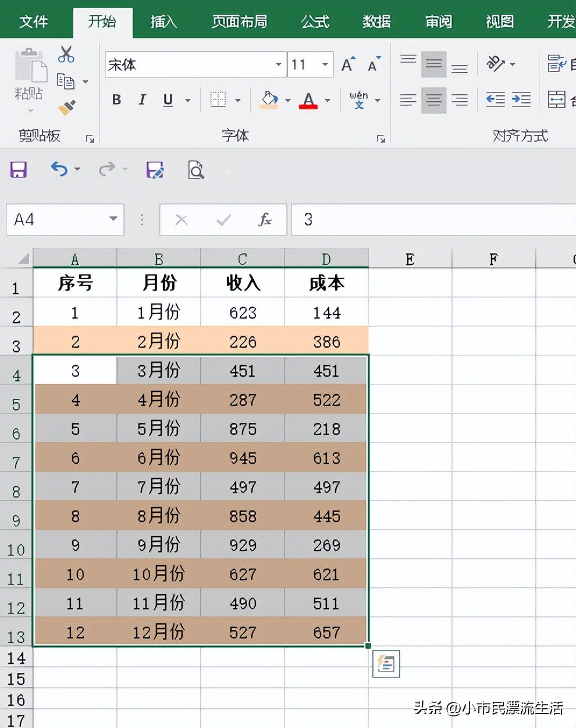Click the Cut scissors icon

pos(66,55)
